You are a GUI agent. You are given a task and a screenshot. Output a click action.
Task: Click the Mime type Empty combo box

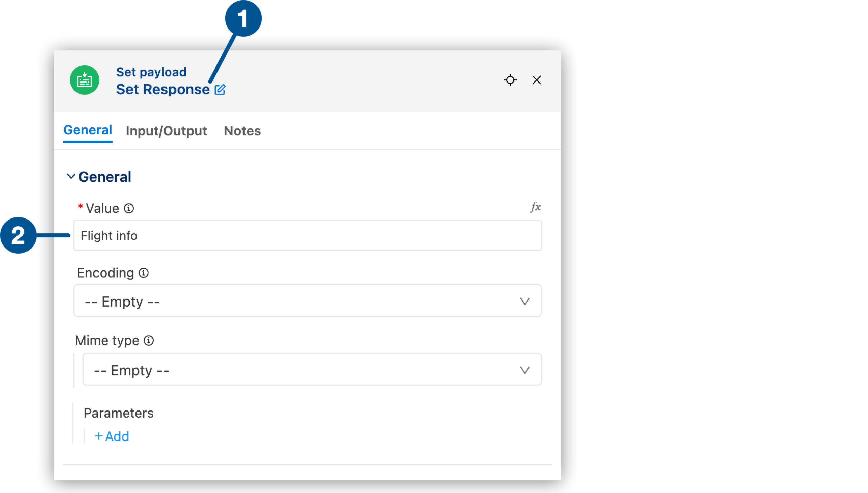tap(311, 369)
